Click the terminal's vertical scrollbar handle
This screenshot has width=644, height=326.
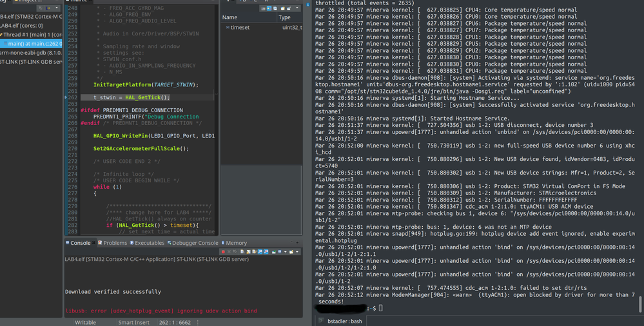pyautogui.click(x=640, y=304)
